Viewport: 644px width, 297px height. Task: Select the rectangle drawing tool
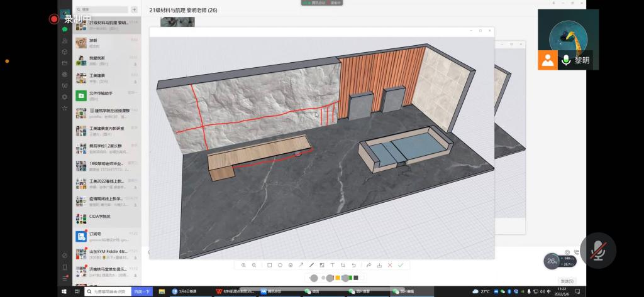[269, 266]
